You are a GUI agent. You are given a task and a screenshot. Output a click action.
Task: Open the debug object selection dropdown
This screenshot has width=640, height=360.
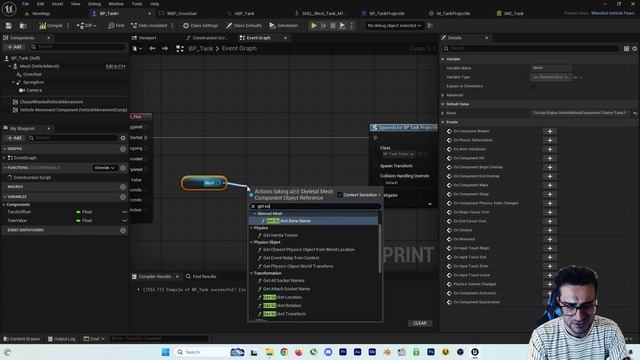point(394,26)
